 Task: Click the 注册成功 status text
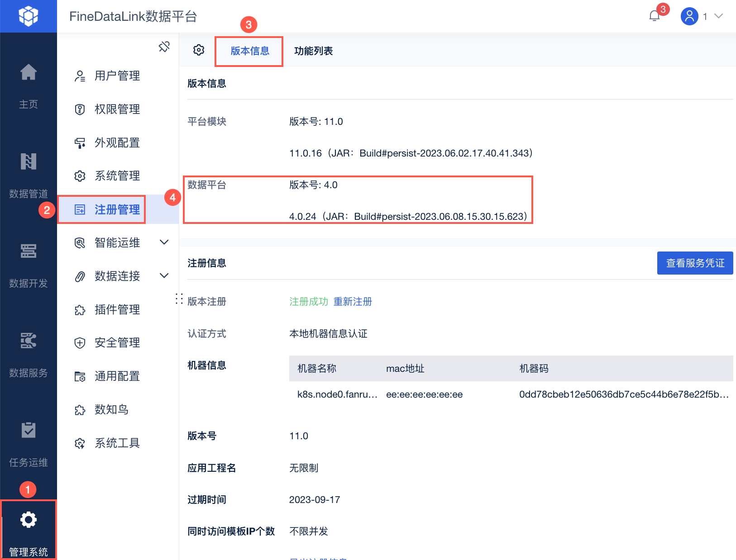(x=309, y=302)
